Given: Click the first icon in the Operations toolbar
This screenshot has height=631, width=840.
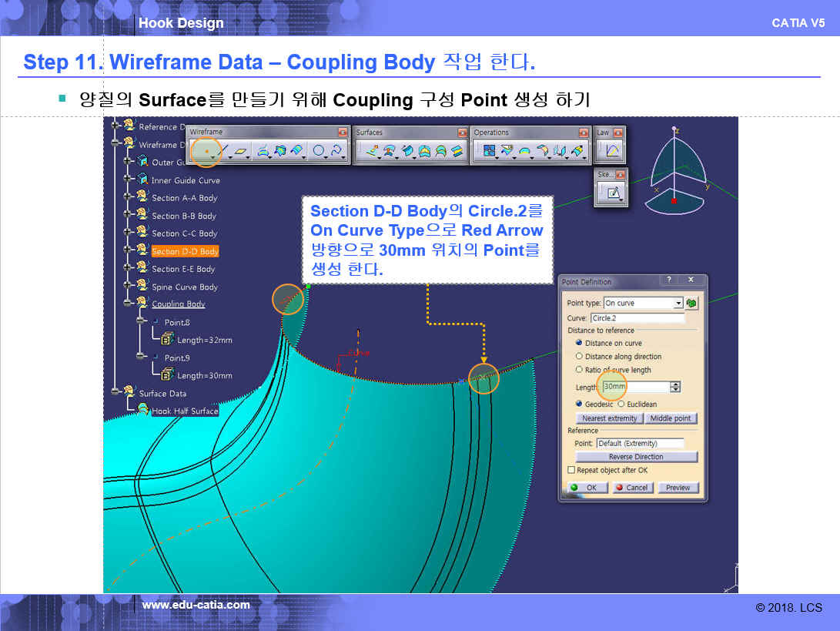Looking at the screenshot, I should point(488,151).
